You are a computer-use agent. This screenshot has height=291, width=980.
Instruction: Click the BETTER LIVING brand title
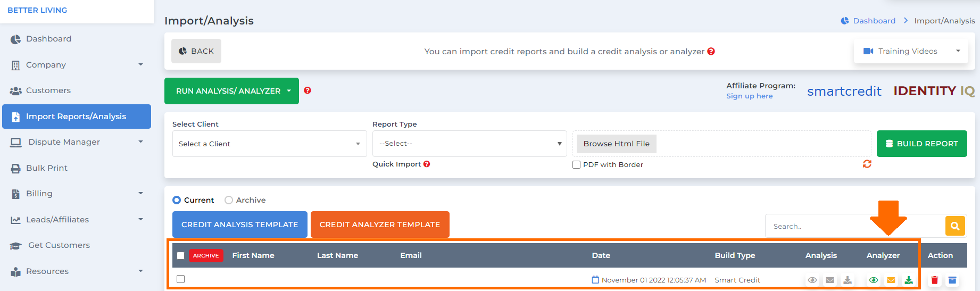tap(37, 10)
